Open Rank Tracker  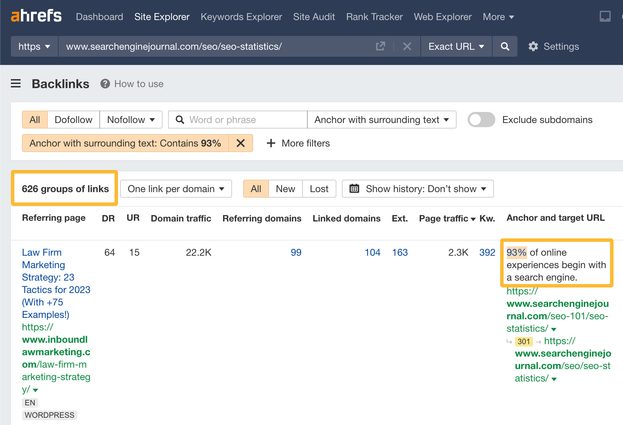point(374,17)
